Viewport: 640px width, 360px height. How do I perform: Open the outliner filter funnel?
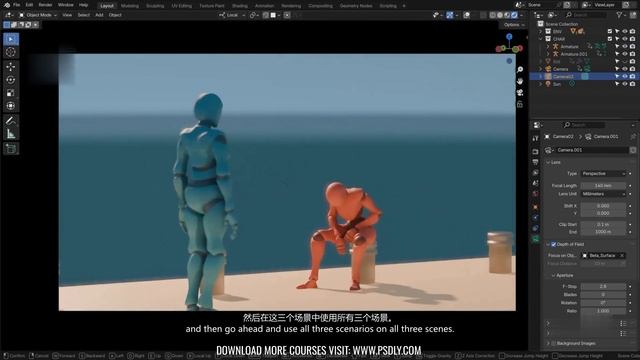619,15
